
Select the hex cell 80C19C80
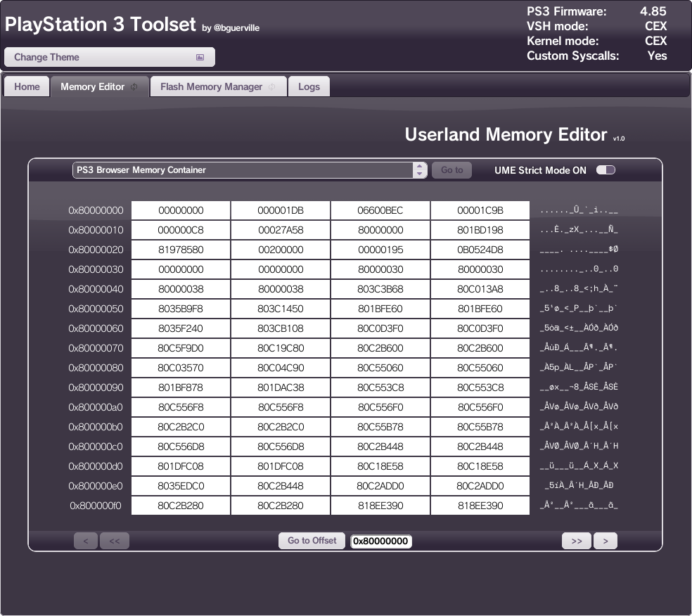point(281,349)
